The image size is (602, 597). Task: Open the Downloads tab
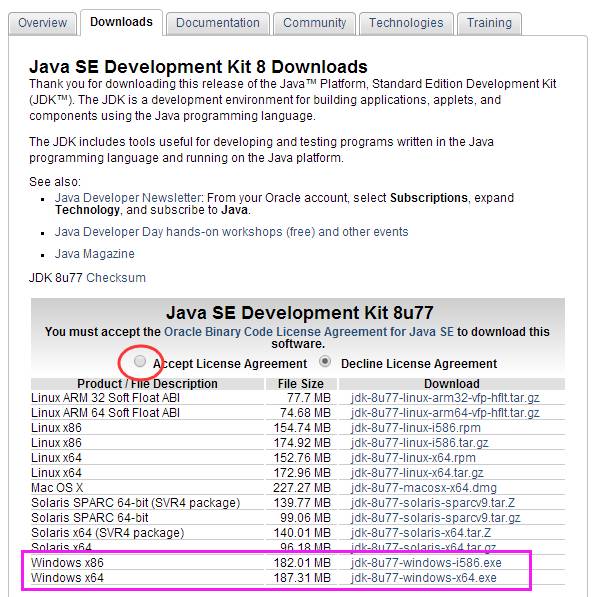pos(121,22)
